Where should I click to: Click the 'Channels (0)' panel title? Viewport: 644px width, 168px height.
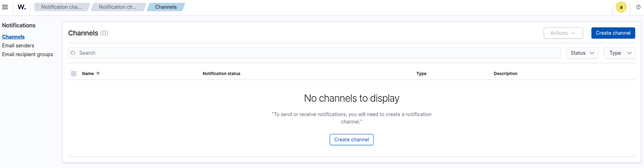(88, 33)
